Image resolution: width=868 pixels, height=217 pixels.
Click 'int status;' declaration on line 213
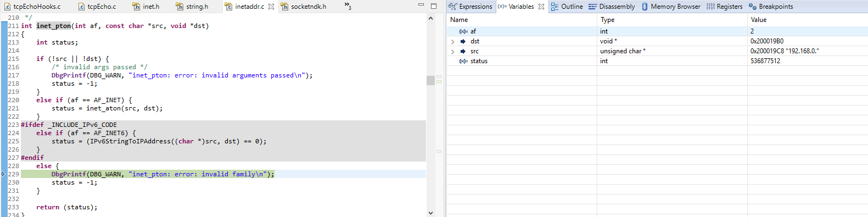[x=57, y=42]
